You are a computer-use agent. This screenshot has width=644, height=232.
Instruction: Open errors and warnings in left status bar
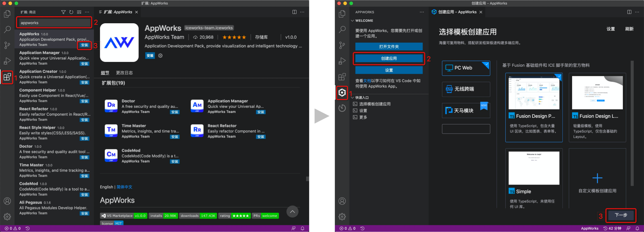click(13, 229)
